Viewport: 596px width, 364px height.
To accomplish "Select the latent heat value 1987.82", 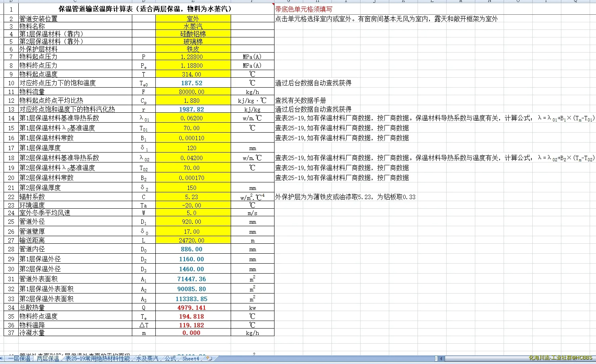I will point(193,109).
